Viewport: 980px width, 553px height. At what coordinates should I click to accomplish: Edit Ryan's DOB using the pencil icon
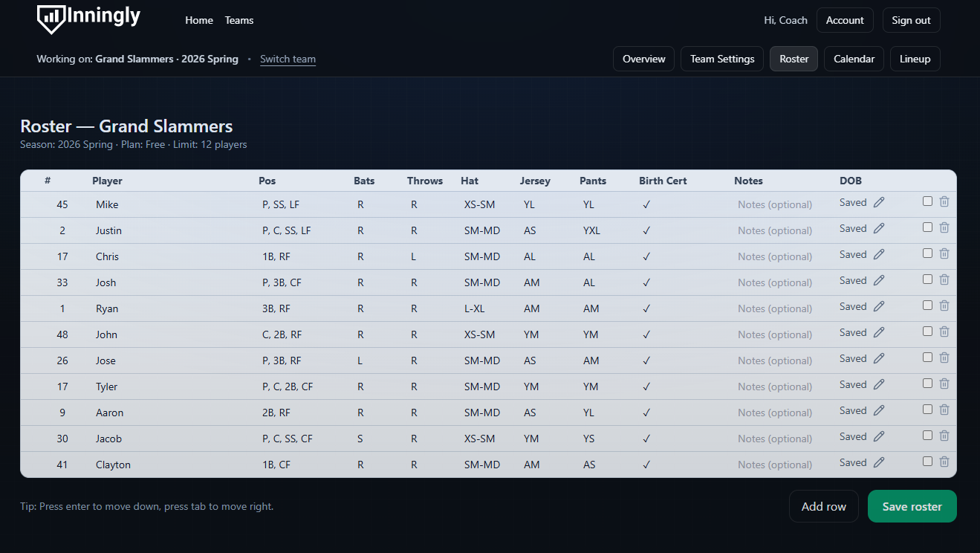click(879, 305)
